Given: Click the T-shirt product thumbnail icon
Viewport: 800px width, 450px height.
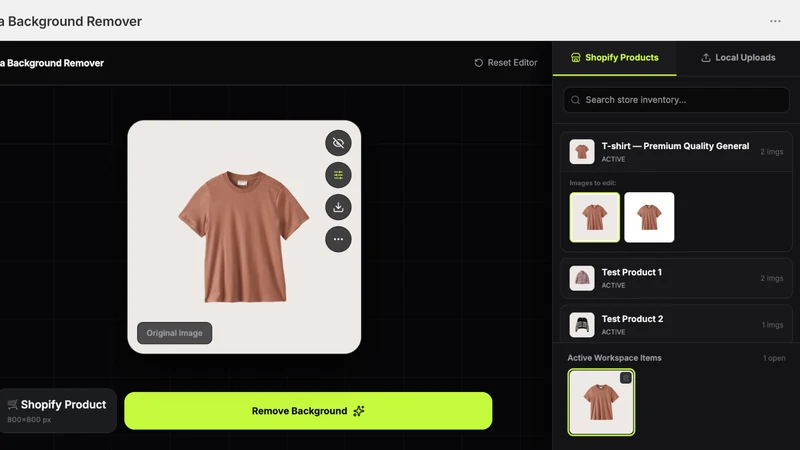Looking at the screenshot, I should tap(582, 152).
